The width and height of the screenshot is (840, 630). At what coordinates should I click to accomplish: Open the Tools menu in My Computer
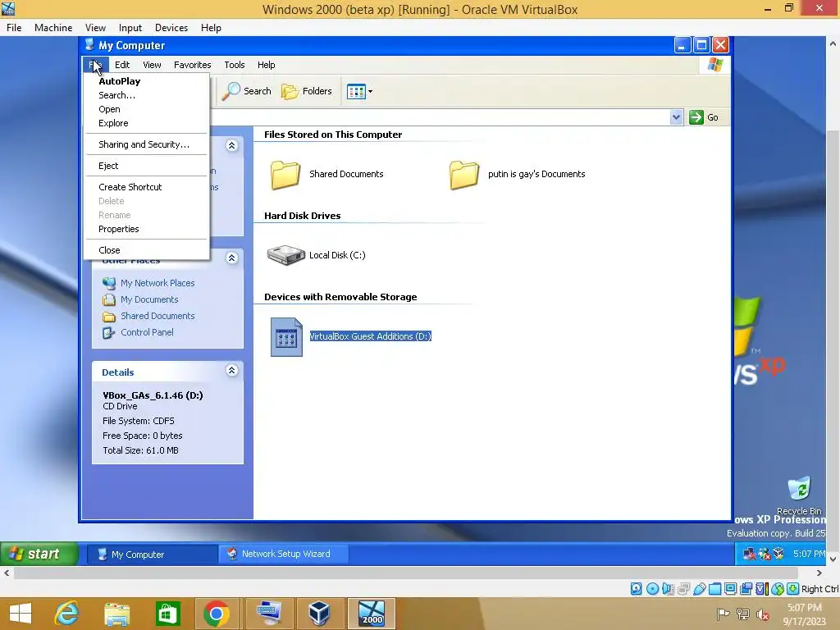pos(234,65)
